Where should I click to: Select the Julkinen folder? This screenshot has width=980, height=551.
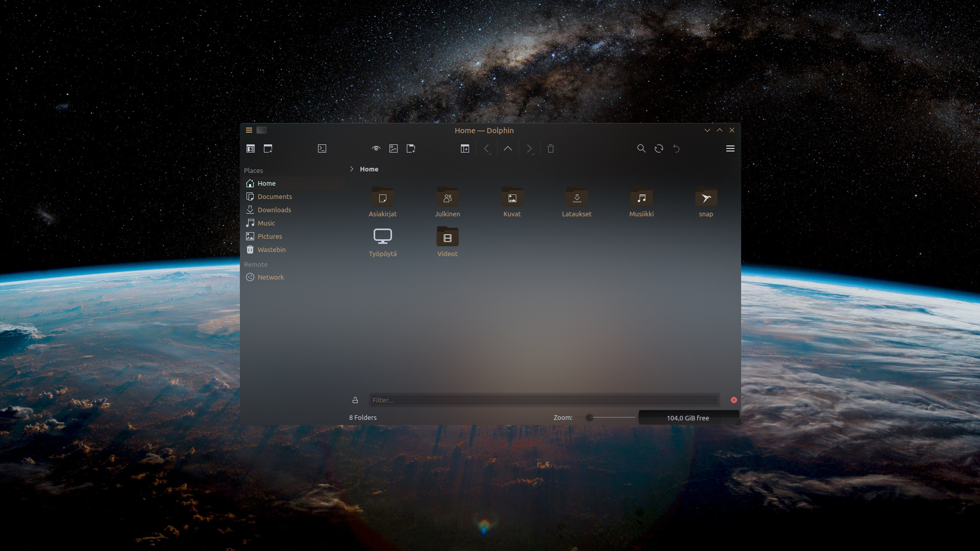[x=448, y=203]
